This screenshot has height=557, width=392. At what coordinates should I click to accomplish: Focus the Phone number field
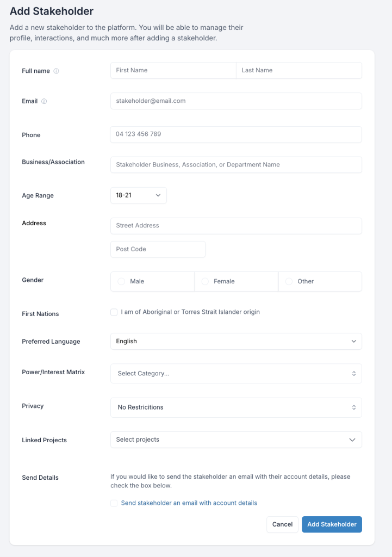tap(236, 134)
